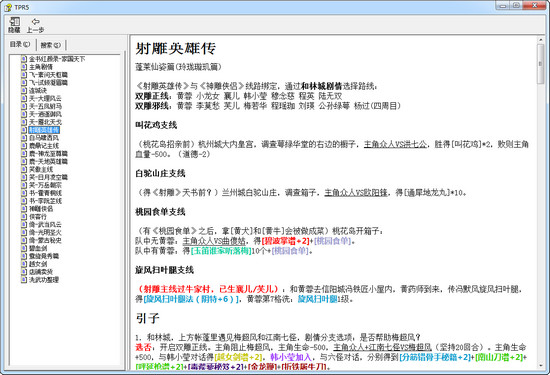Click the 旋风扫叶腿支线 section heading
This screenshot has width=550, height=375.
point(165,270)
